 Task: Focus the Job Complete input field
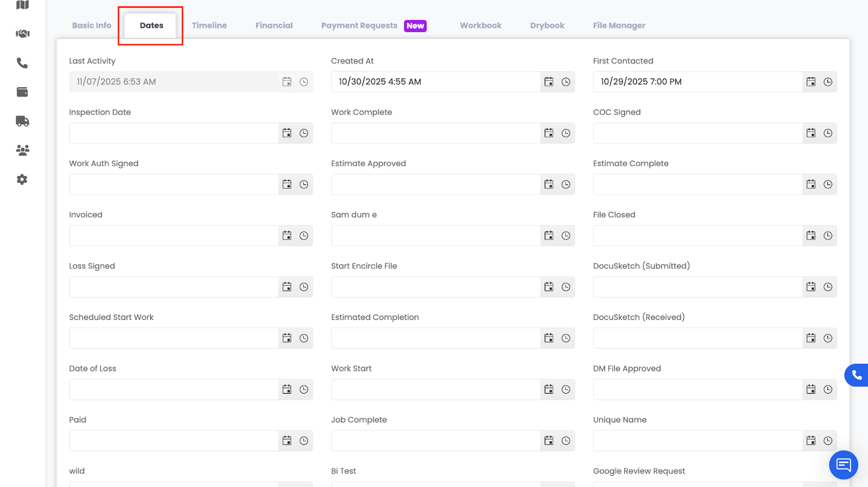click(x=436, y=441)
